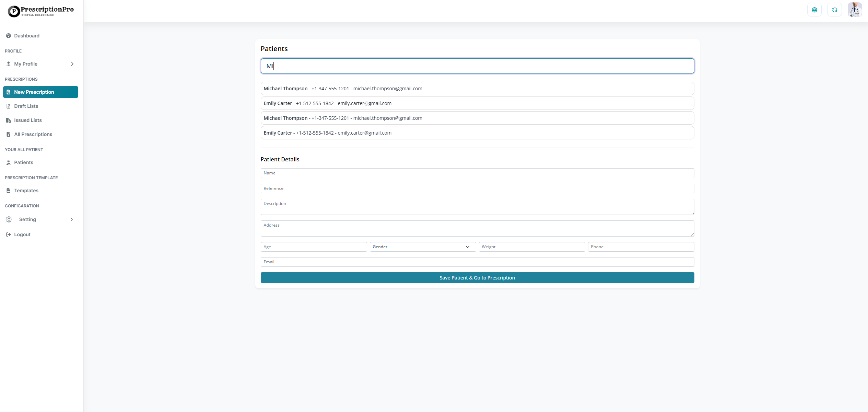The width and height of the screenshot is (868, 412).
Task: Expand the Setting menu chevron
Action: pos(71,219)
